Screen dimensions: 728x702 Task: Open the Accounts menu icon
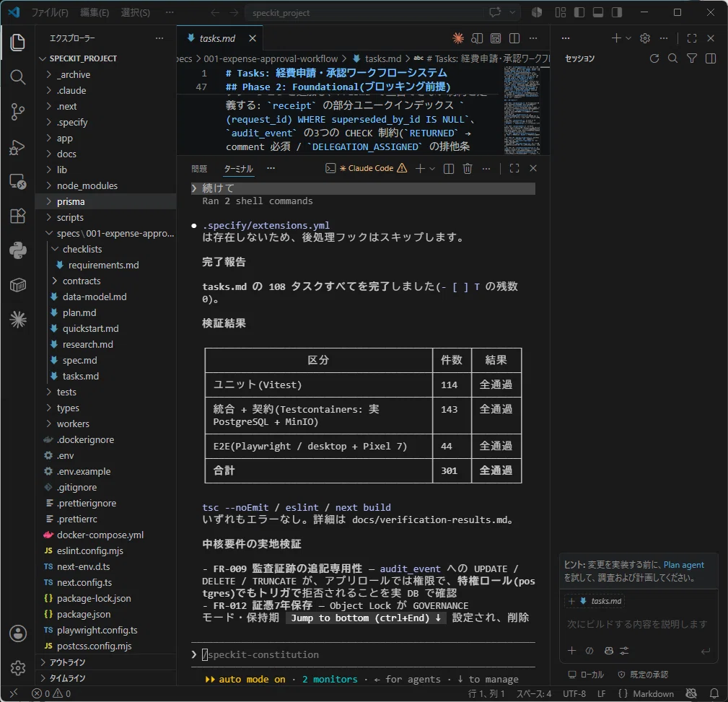[17, 633]
